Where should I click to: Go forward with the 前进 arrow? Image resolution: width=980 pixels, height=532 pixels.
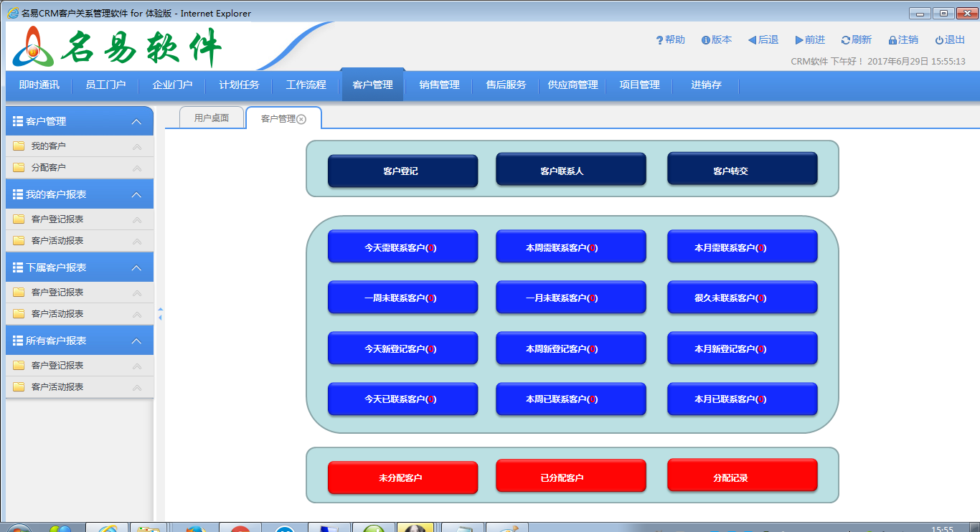799,40
